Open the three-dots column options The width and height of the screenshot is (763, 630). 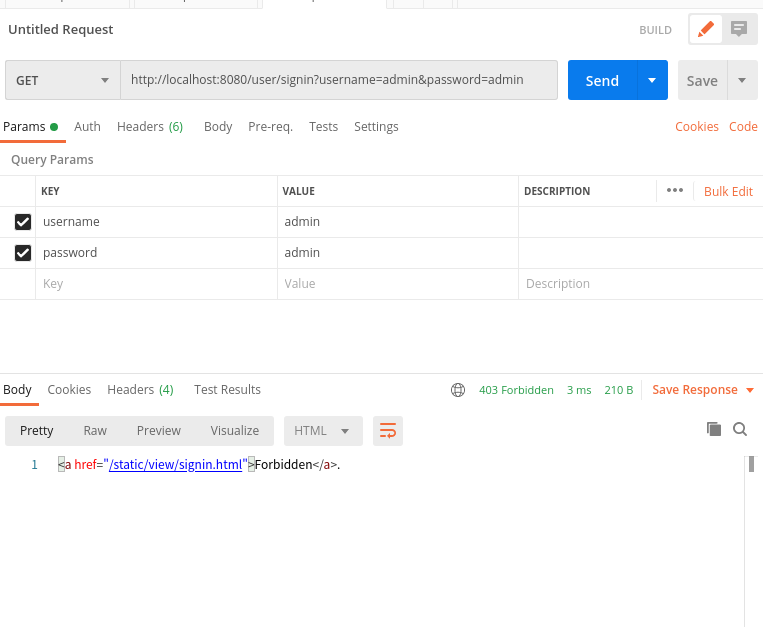pos(674,191)
